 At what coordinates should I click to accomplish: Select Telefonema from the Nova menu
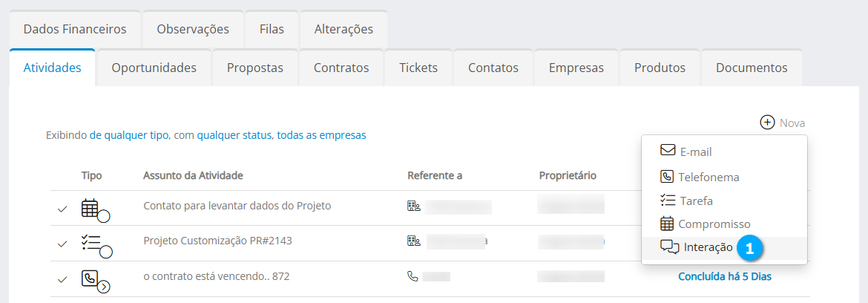point(708,177)
